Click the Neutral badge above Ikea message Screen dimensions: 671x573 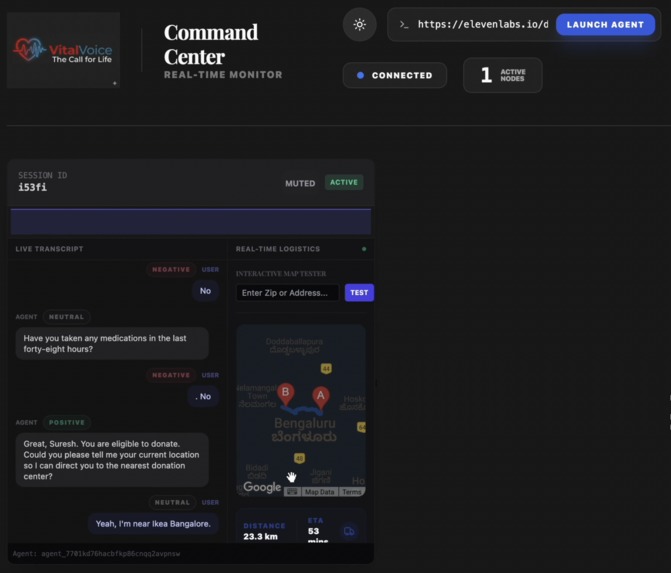coord(172,502)
